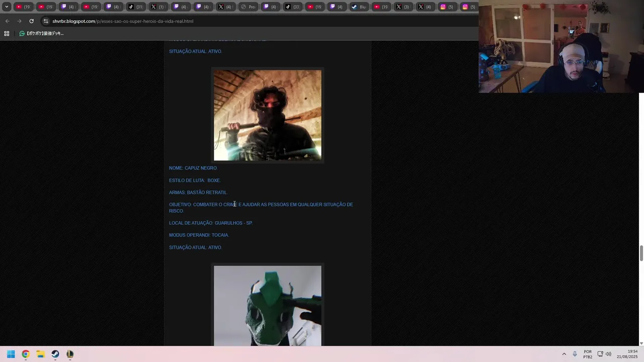Go back to the previous page
This screenshot has width=644, height=362.
(7, 21)
